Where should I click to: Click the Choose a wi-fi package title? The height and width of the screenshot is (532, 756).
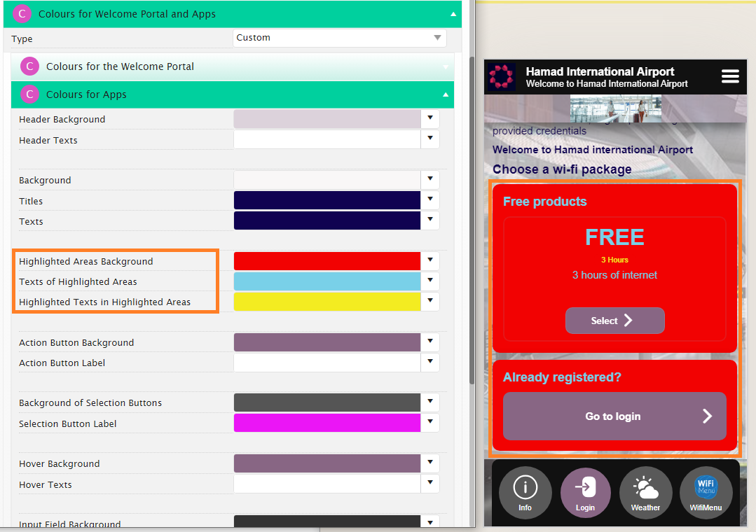point(562,169)
